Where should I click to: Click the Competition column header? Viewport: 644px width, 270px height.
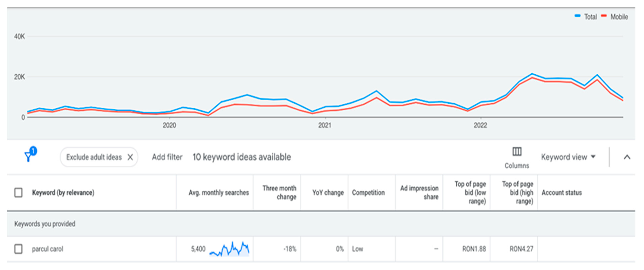click(368, 193)
